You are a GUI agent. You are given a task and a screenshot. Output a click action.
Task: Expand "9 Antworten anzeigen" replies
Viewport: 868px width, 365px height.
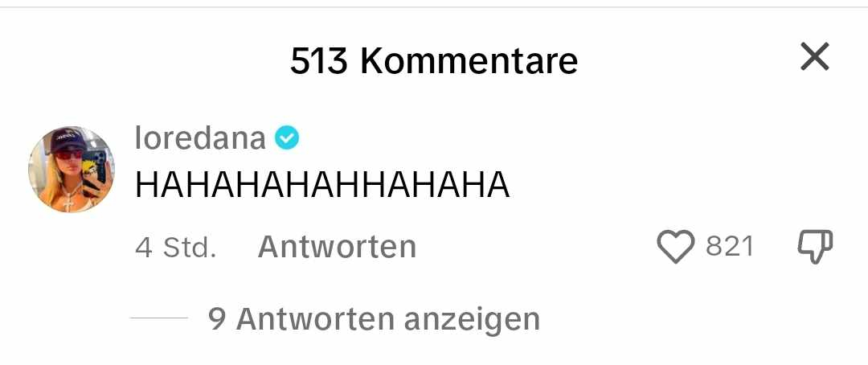(374, 319)
